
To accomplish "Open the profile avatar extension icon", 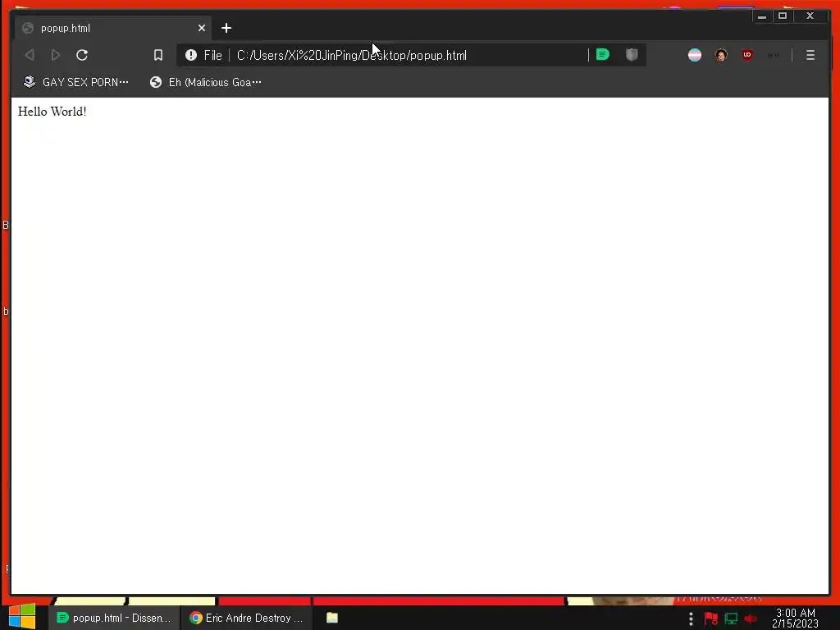I will tap(721, 55).
